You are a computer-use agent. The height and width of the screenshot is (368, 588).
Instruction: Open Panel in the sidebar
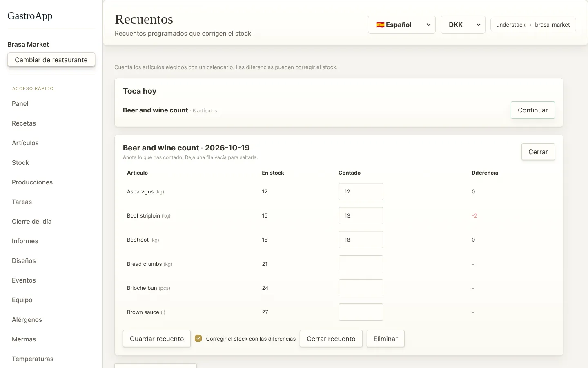[20, 104]
